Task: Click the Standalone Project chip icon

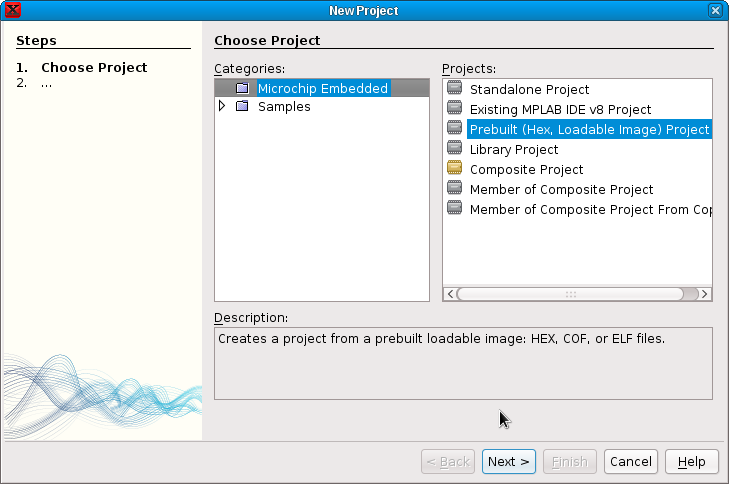Action: [455, 89]
